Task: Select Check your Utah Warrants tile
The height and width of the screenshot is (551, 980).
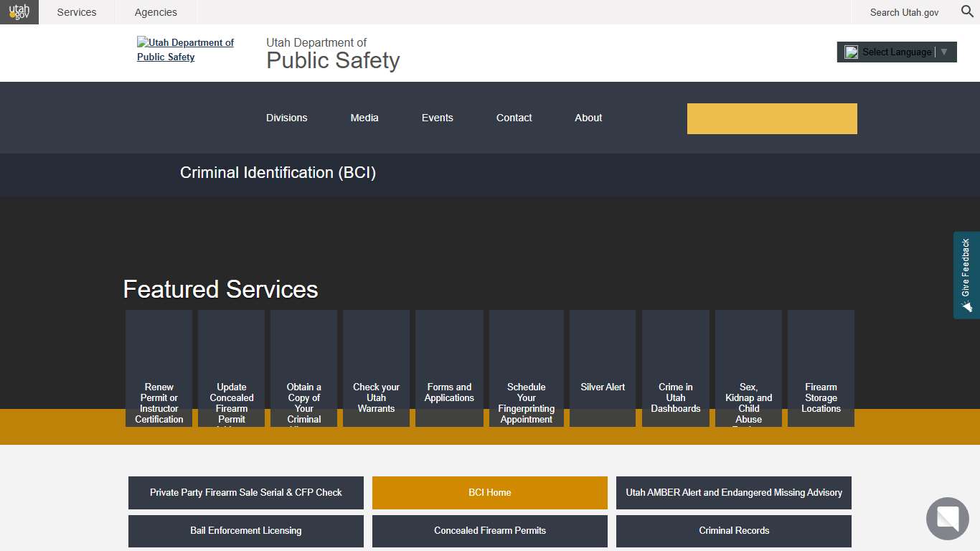Action: point(376,368)
